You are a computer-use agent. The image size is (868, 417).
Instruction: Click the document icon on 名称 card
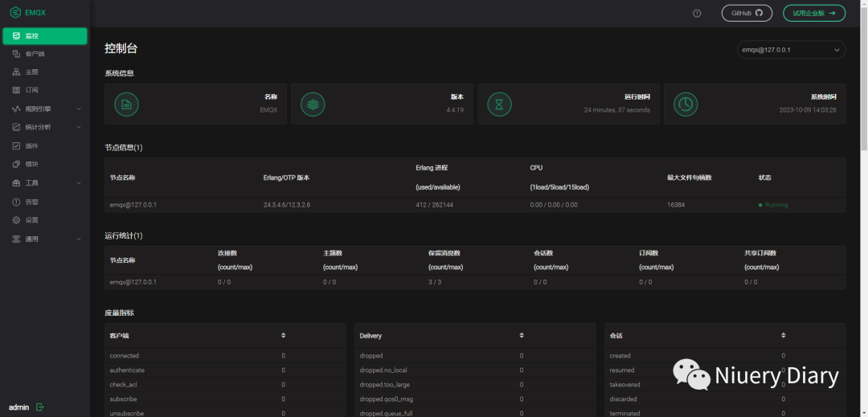(x=126, y=104)
